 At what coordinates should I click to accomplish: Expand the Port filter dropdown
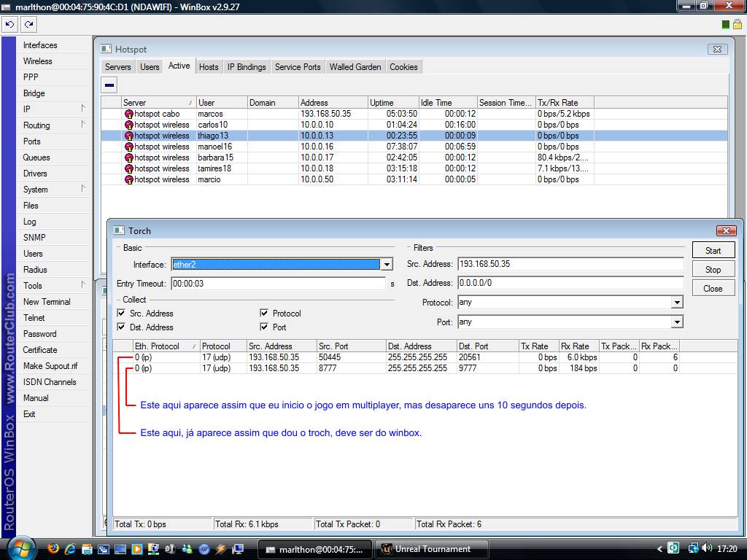(x=677, y=322)
